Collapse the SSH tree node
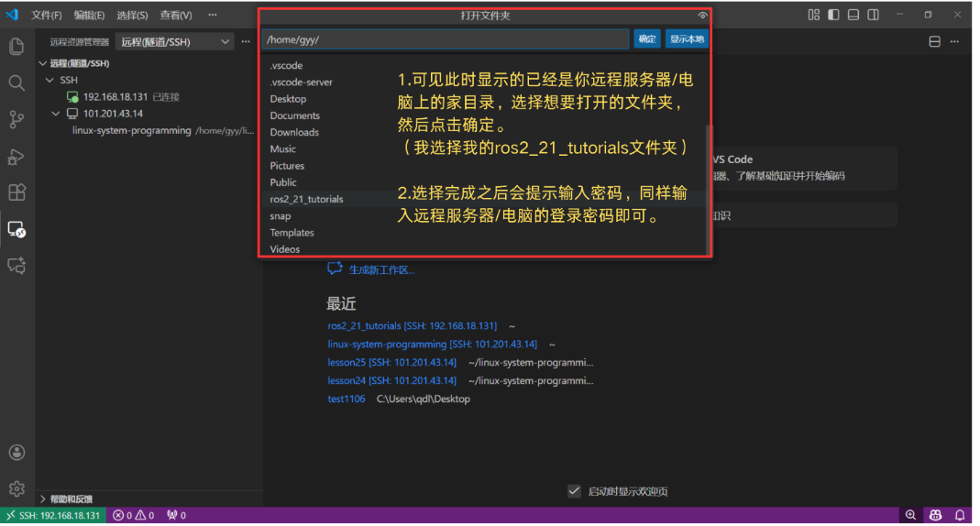Screen dimensions: 980x526 tap(50, 80)
